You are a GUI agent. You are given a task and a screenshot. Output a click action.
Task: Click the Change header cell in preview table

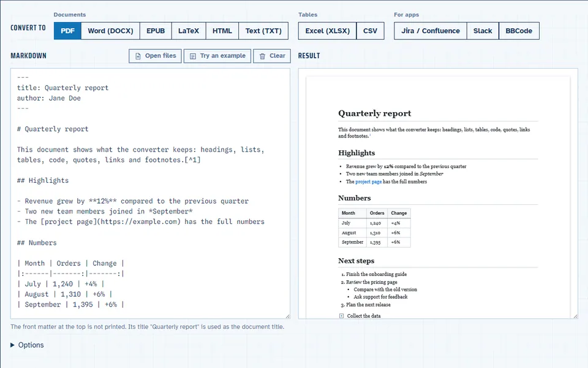[x=399, y=213]
